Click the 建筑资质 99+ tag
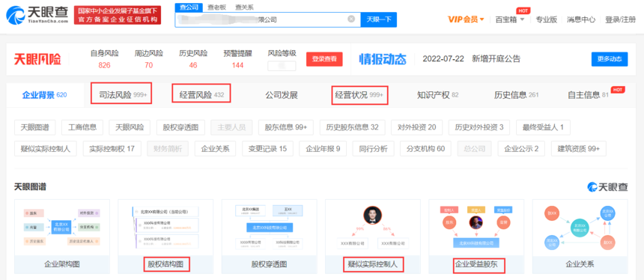 (x=579, y=149)
